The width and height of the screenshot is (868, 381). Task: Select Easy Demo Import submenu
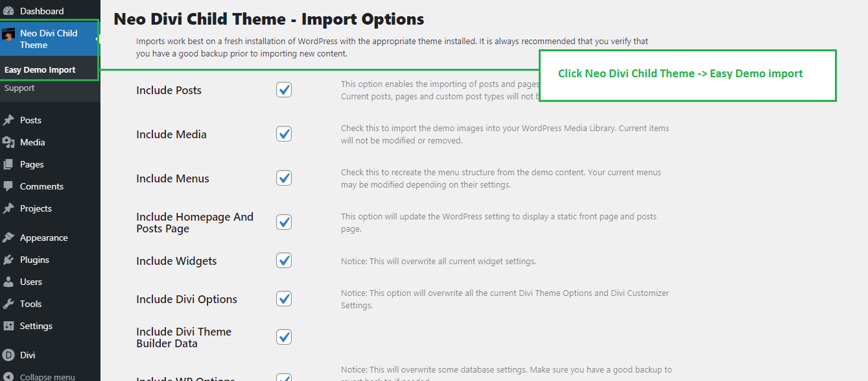coord(40,69)
